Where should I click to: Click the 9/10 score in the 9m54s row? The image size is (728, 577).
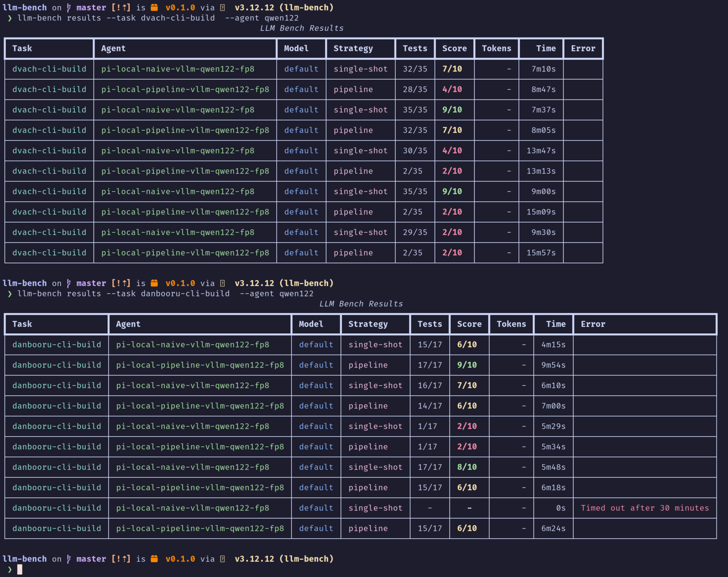[x=467, y=365]
